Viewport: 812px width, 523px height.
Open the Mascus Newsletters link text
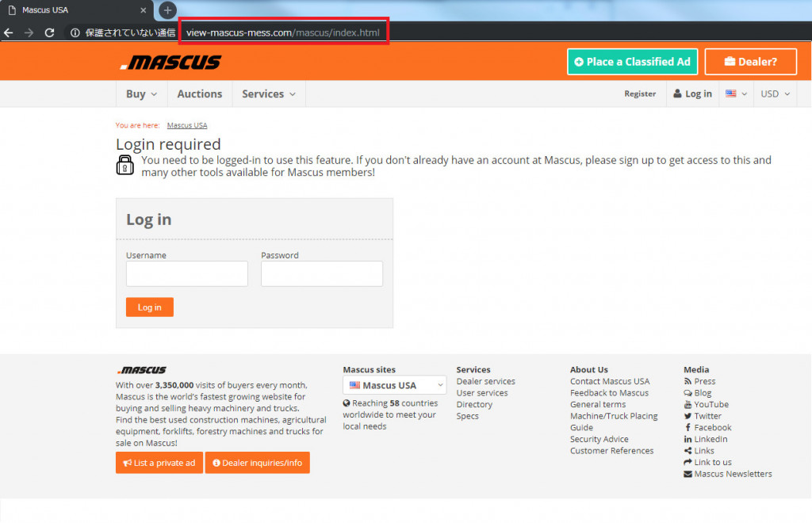click(733, 474)
